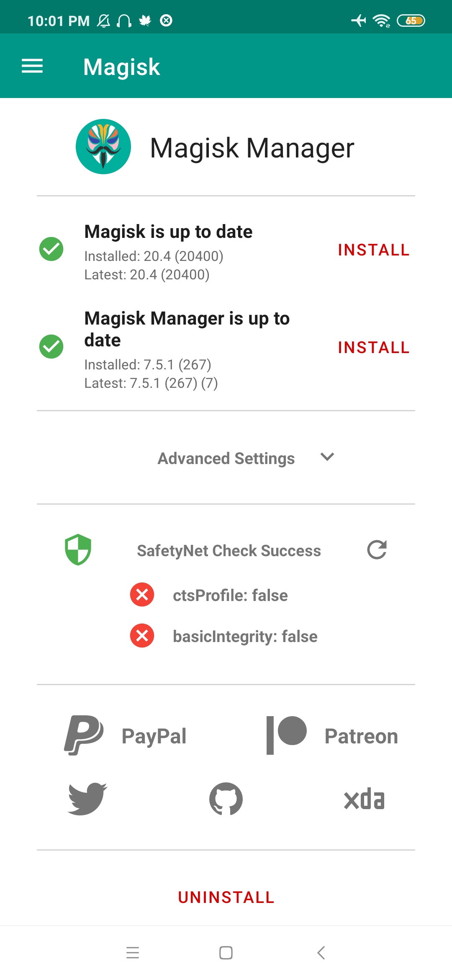The width and height of the screenshot is (452, 980).
Task: Tap the Advanced Settings label
Action: (226, 458)
